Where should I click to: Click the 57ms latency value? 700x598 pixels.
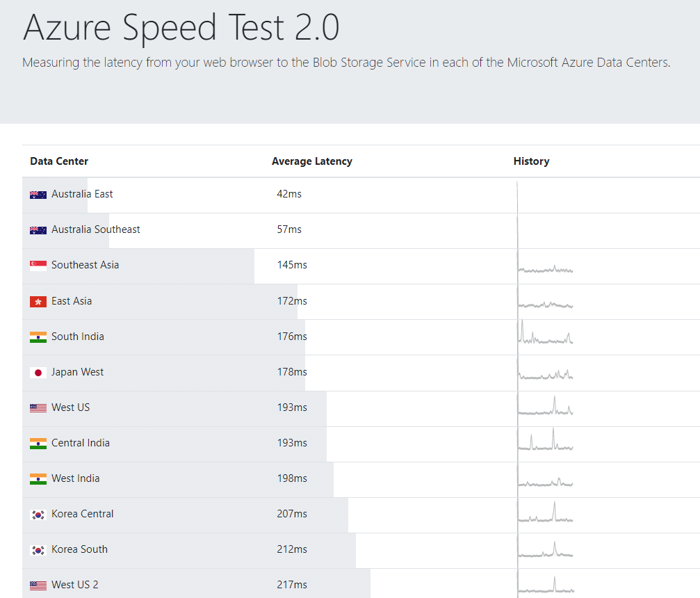point(289,229)
